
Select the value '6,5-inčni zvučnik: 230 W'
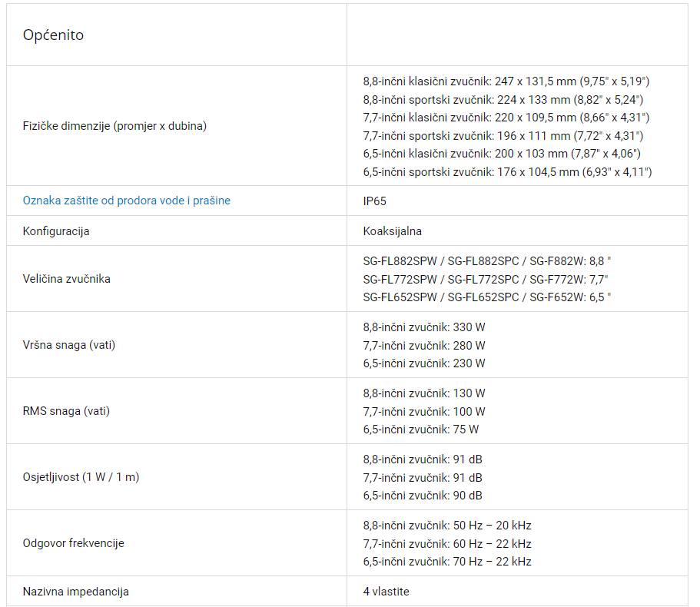[x=424, y=363]
